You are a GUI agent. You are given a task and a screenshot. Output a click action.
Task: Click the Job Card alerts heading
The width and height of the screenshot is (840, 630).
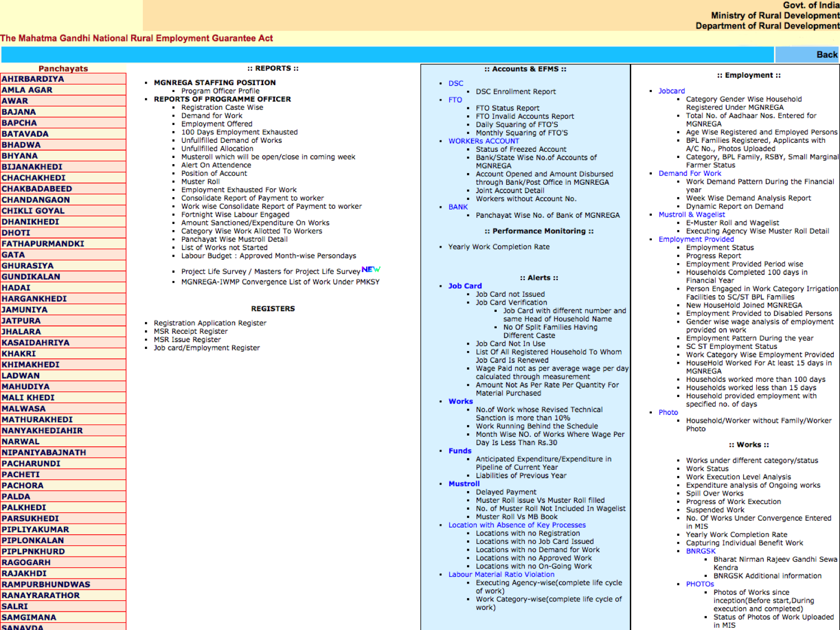tap(465, 286)
